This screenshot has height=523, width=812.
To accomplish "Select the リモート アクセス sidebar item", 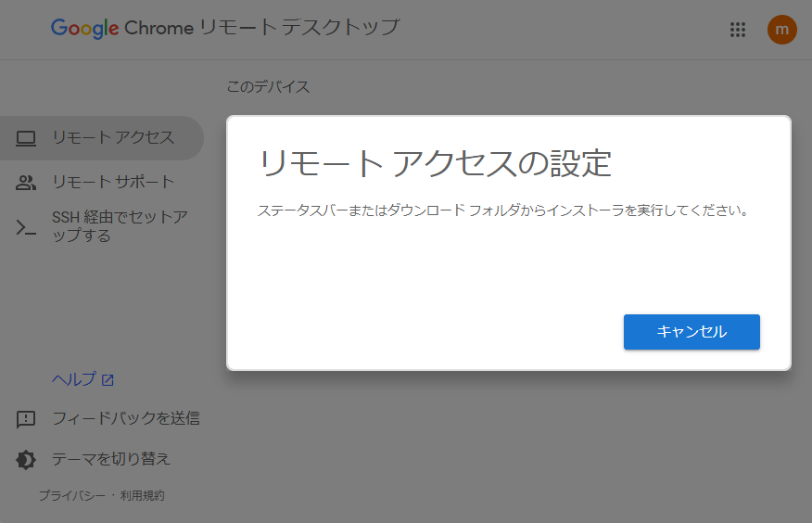I will 102,138.
